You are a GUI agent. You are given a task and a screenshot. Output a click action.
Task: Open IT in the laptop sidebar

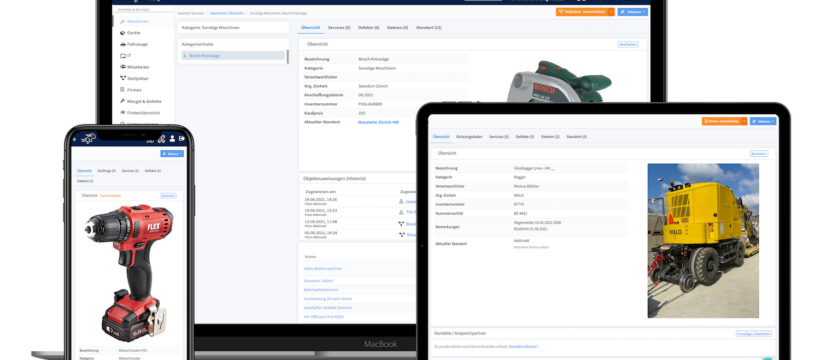pyautogui.click(x=126, y=55)
